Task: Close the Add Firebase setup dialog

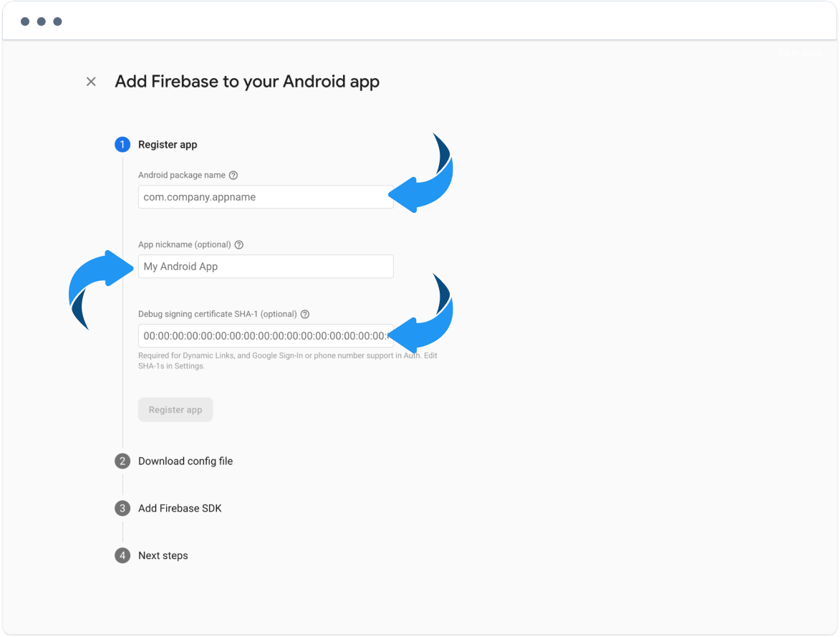Action: (91, 82)
